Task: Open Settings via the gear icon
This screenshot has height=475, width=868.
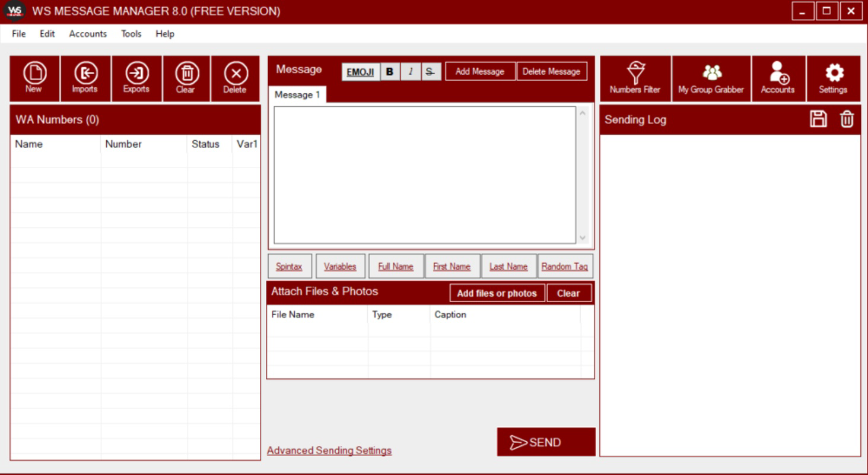Action: coord(834,77)
